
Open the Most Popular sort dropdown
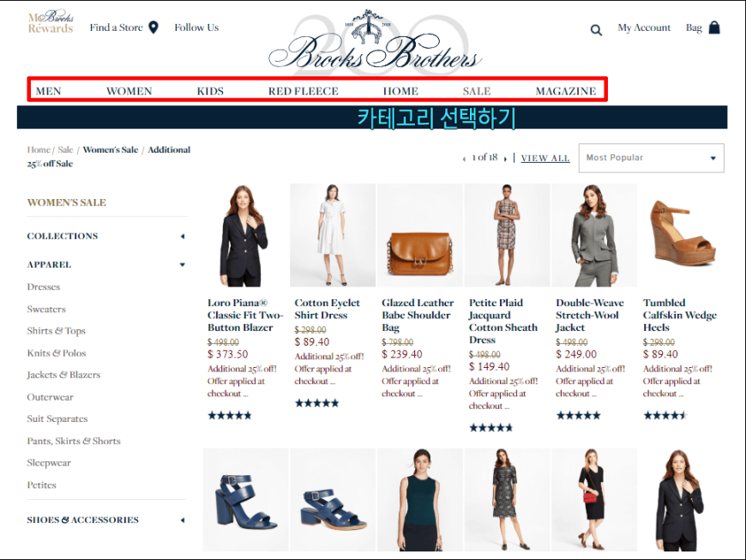pyautogui.click(x=652, y=158)
